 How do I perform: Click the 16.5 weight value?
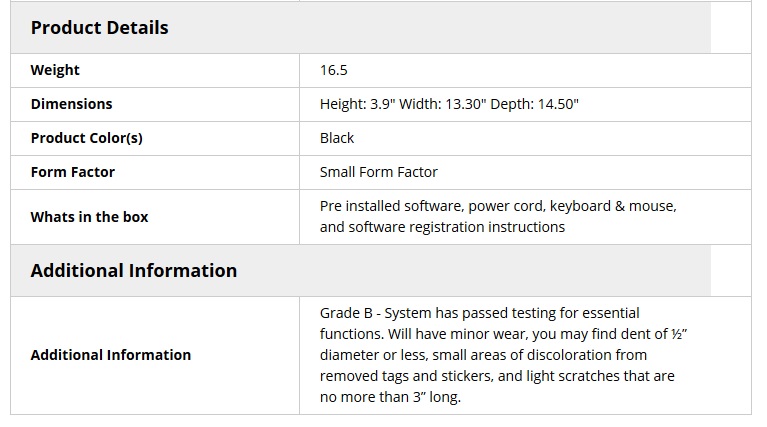333,70
